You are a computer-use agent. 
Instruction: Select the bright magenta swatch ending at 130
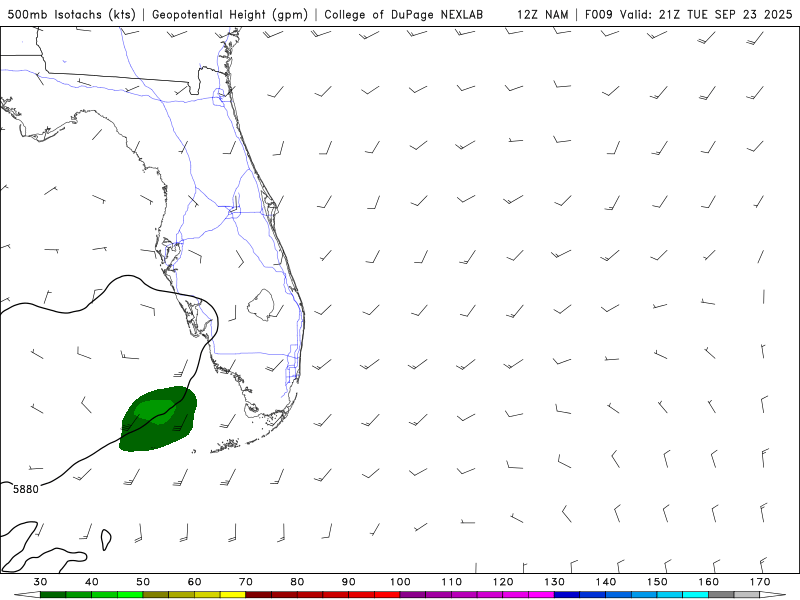[541, 595]
